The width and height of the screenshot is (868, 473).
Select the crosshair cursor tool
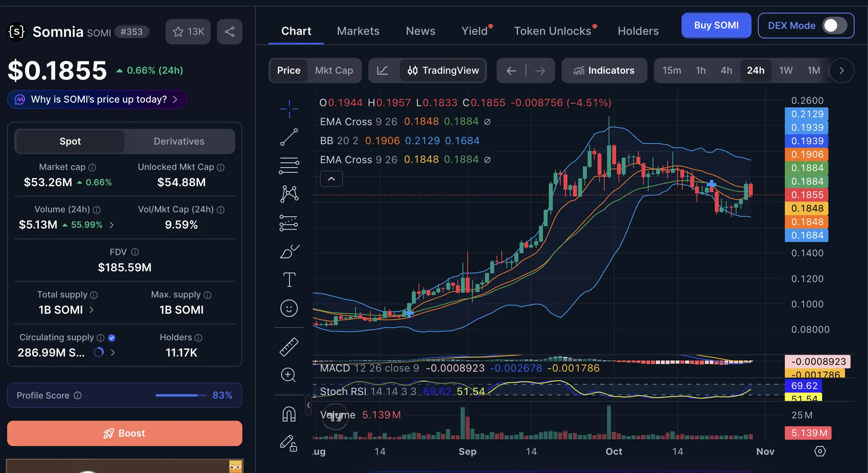click(x=289, y=108)
